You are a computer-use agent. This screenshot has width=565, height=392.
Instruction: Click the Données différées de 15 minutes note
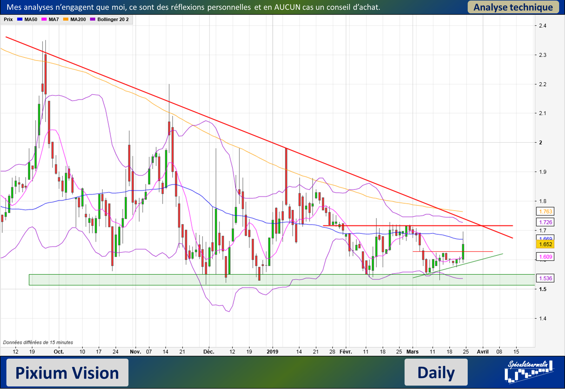click(x=38, y=343)
